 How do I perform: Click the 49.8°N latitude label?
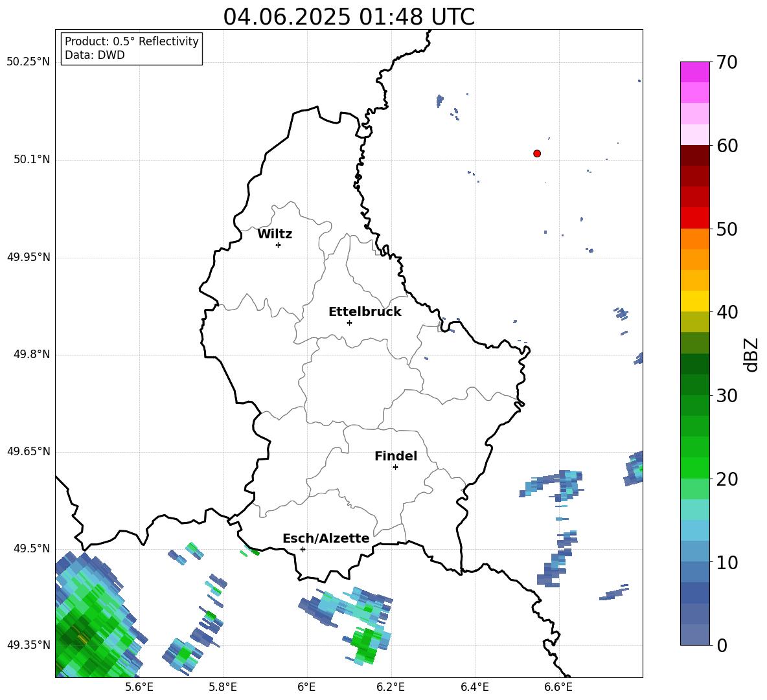pos(32,354)
